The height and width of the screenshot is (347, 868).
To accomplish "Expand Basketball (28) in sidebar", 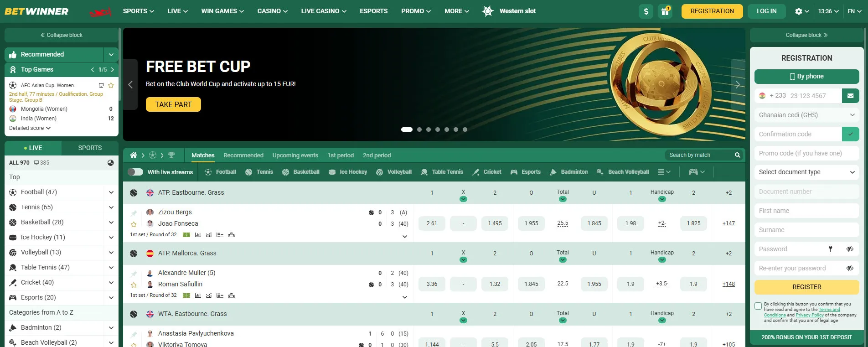I will [111, 223].
